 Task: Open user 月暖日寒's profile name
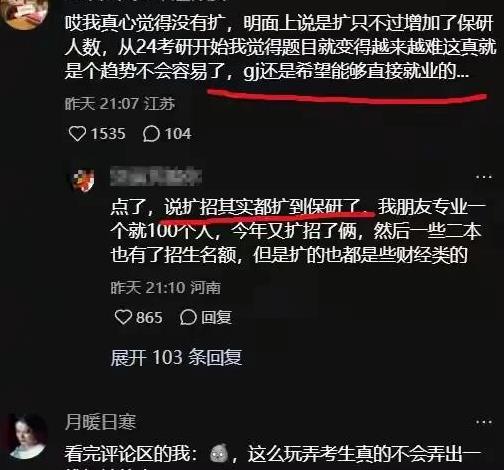[101, 422]
